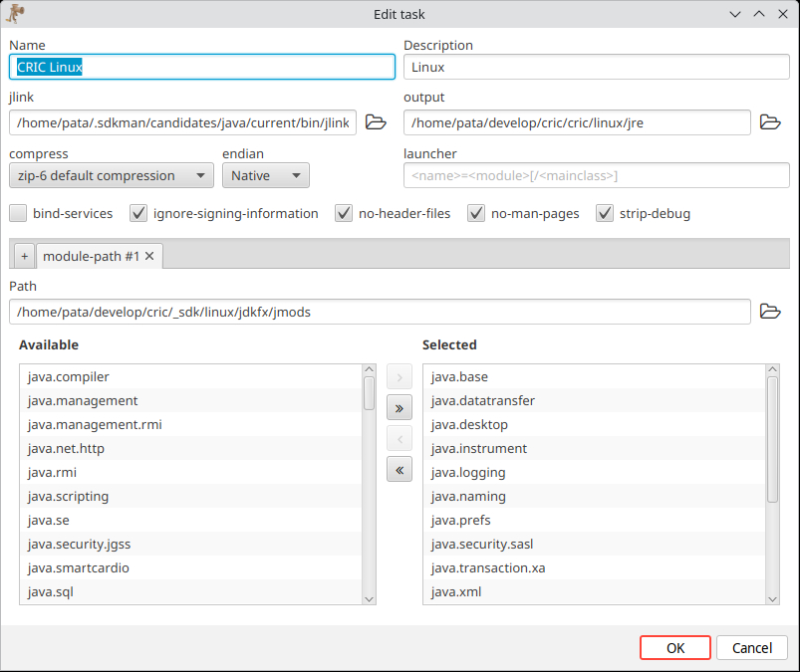
Task: Select the module-path #1 tab
Action: 90,256
